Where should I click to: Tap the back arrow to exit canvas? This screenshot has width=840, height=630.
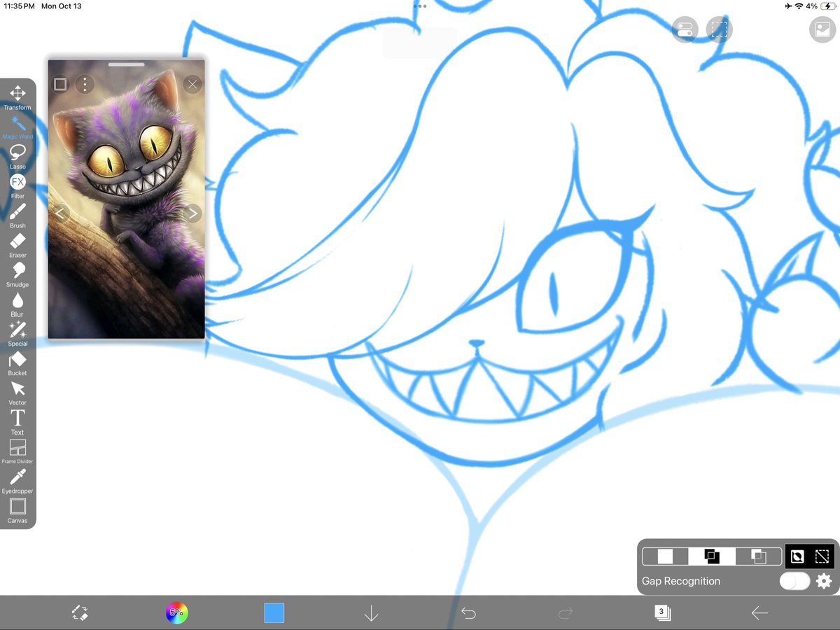(759, 613)
